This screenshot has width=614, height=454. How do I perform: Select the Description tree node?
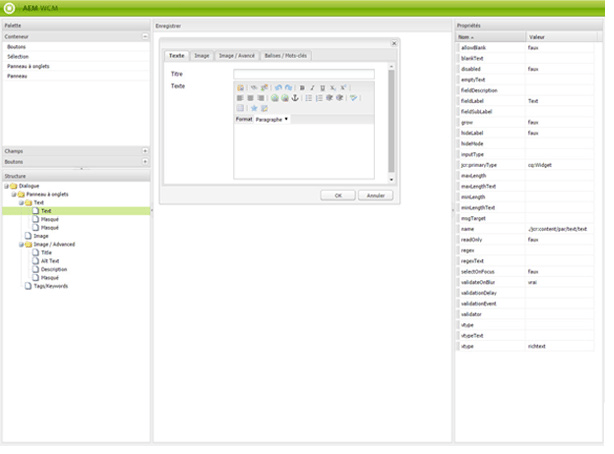(x=54, y=270)
